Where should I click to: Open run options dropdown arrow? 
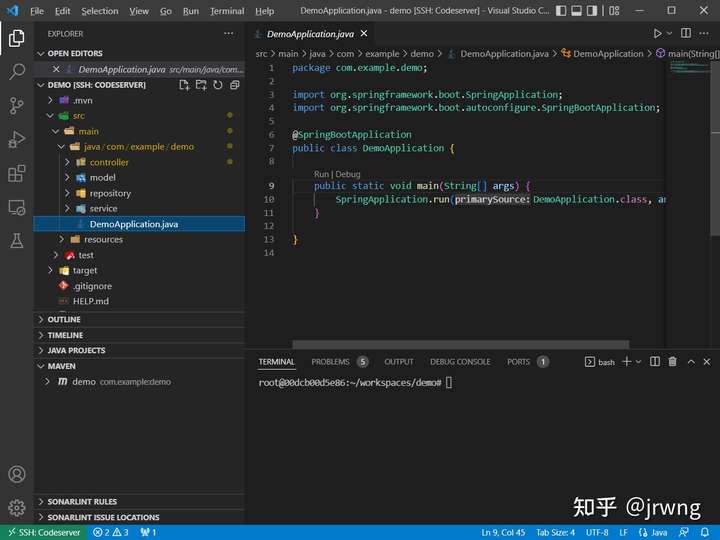669,34
